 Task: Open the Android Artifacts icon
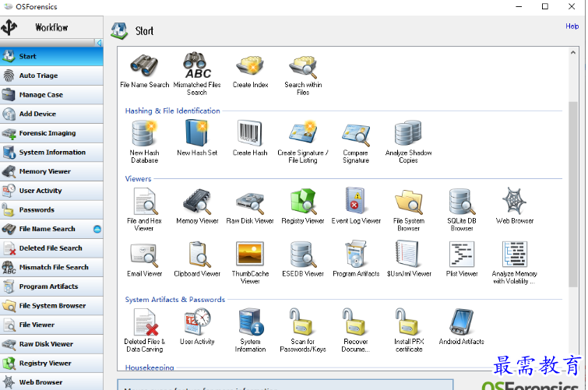coord(462,322)
